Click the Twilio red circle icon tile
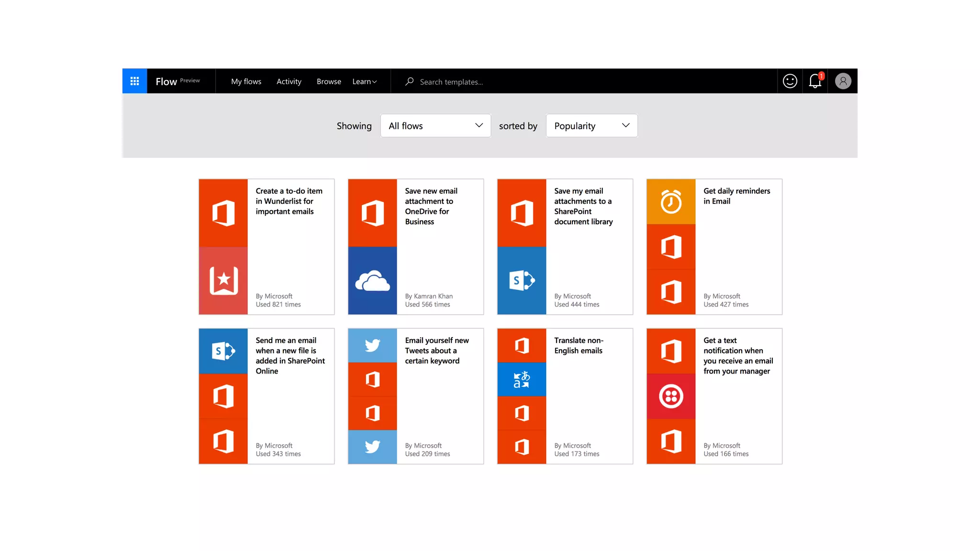 coord(671,396)
